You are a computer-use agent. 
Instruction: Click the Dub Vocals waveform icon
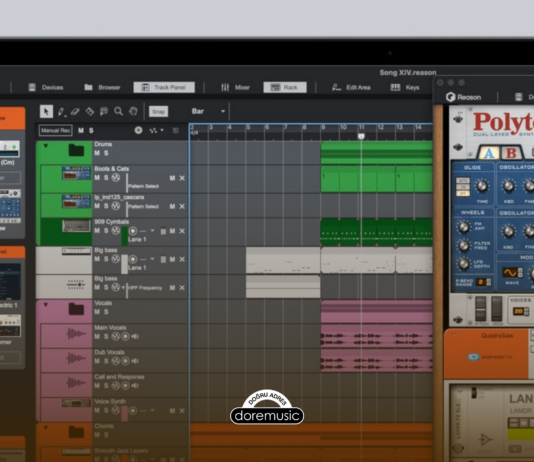[76, 358]
